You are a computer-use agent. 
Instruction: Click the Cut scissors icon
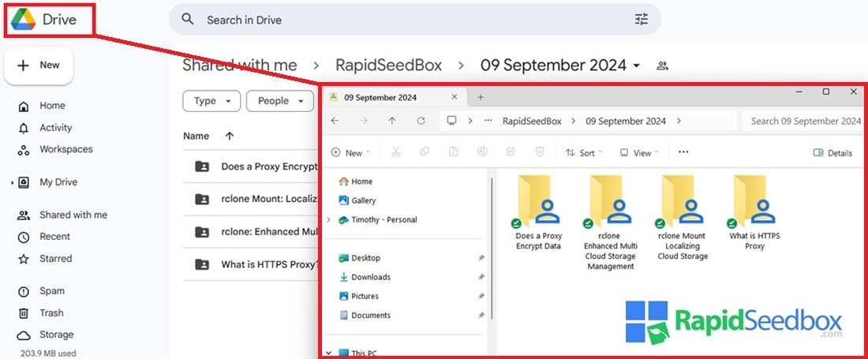coord(396,152)
